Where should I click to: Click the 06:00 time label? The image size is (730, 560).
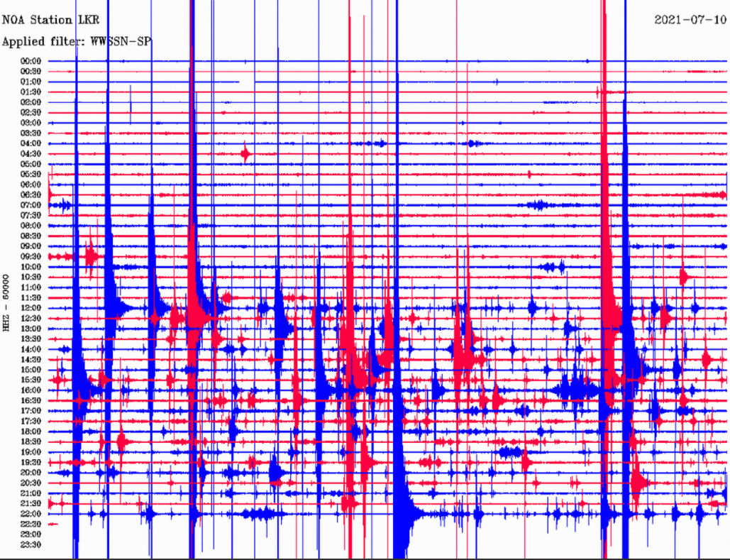click(x=30, y=185)
